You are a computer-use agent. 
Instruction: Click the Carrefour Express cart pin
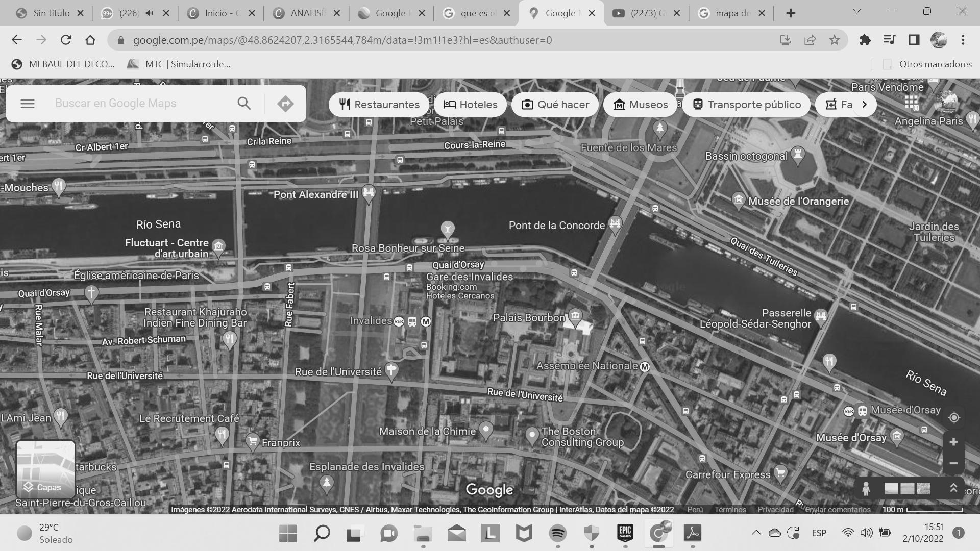780,473
